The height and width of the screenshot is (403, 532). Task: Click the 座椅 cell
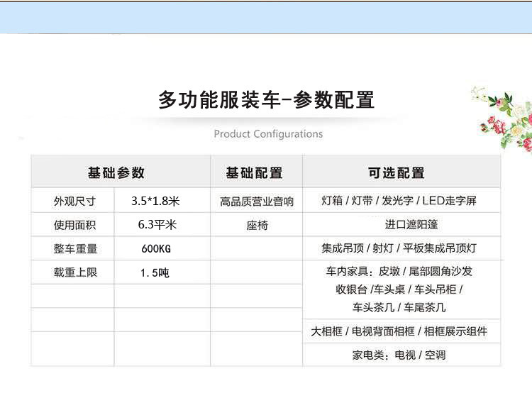[257, 225]
